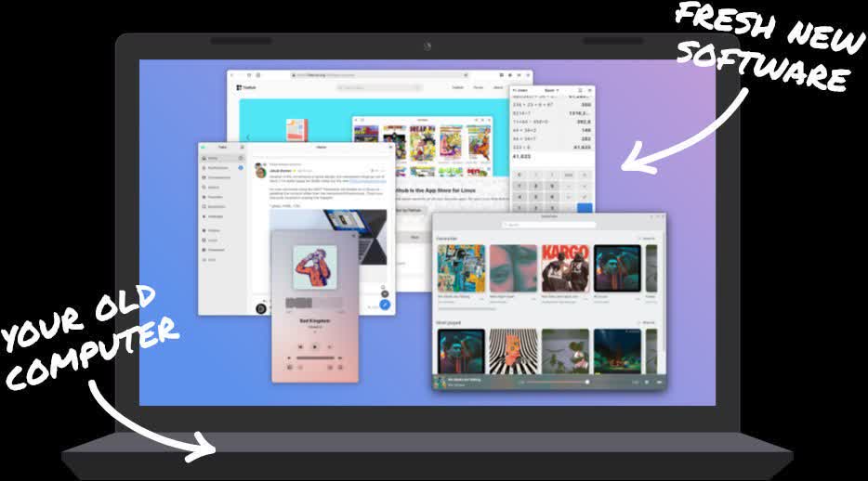Viewport: 868px width, 481px height.
Task: Open the striped album cover under Most played
Action: [512, 352]
